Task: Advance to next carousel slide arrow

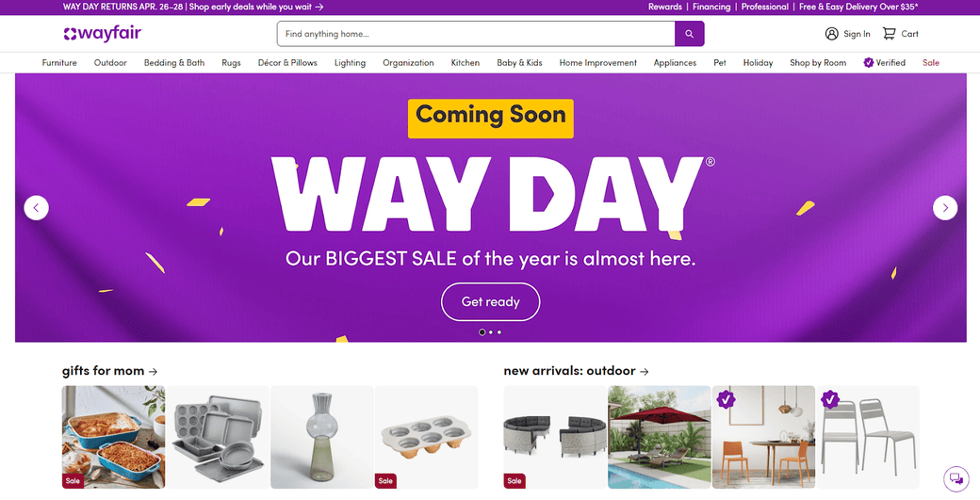Action: tap(945, 208)
